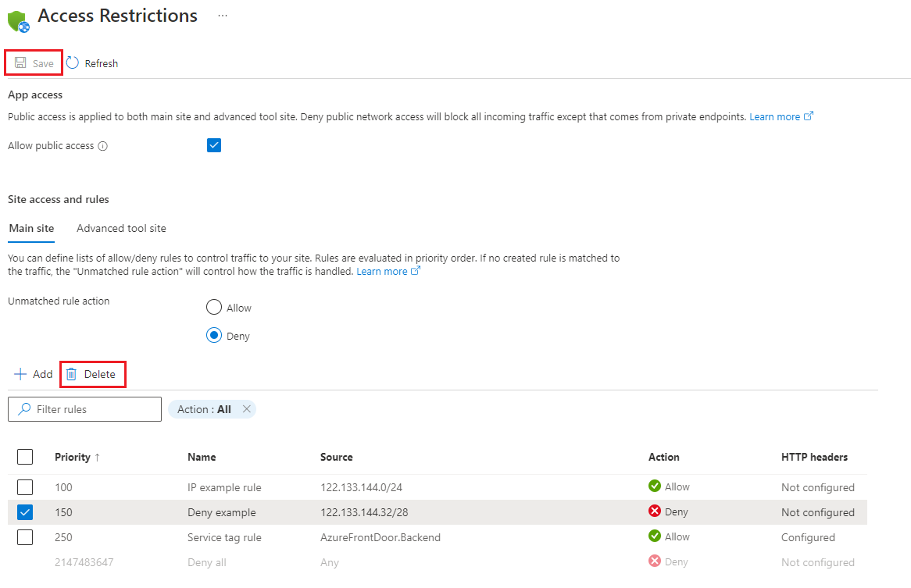This screenshot has width=911, height=588.
Task: Select the Allow unmatched rule action radio
Action: click(x=214, y=308)
